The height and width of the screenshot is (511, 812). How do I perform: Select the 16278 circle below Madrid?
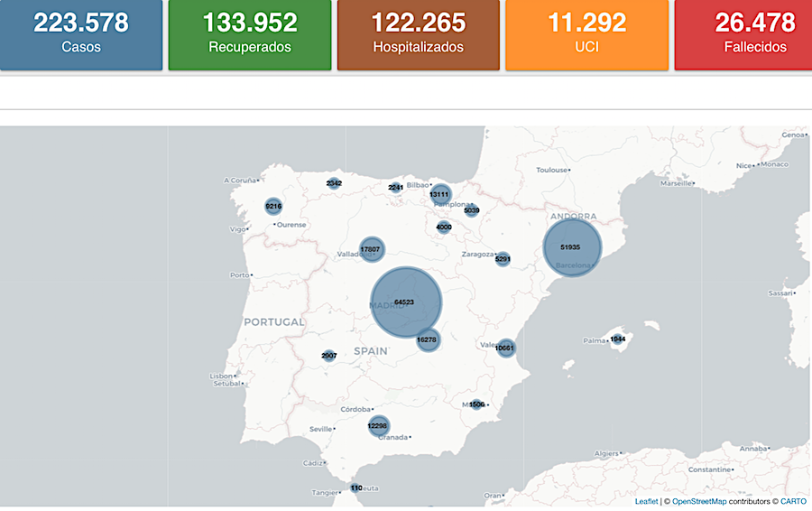[x=428, y=340]
